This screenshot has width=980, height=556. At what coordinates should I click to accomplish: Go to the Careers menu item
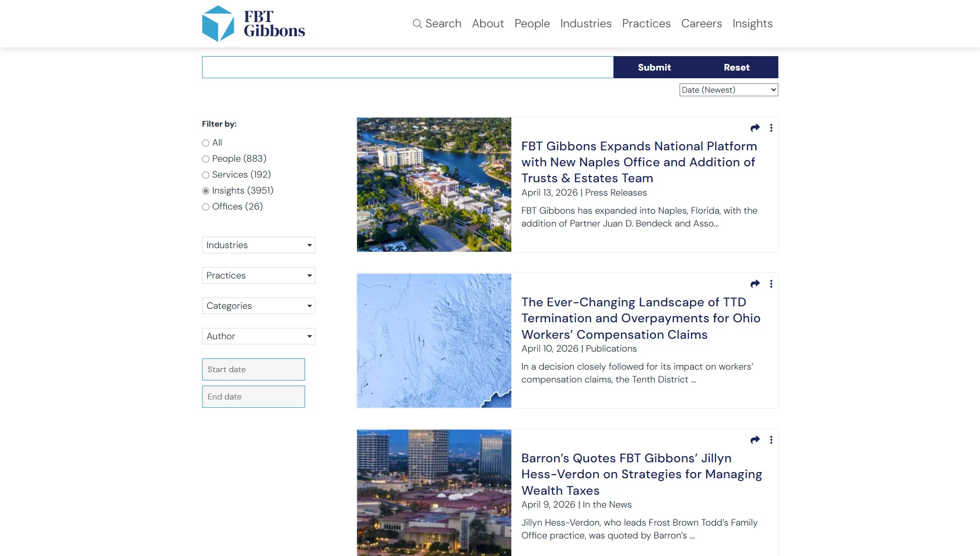click(x=701, y=24)
